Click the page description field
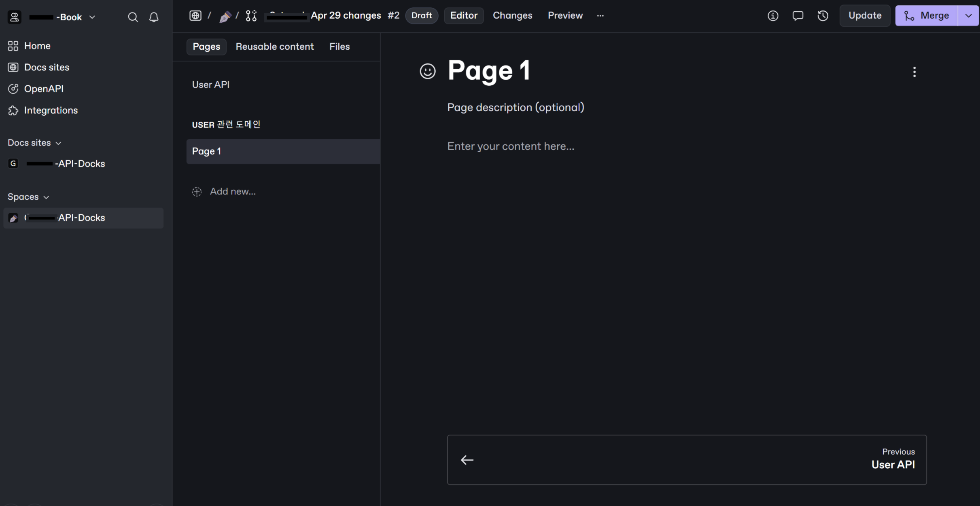 click(x=515, y=107)
